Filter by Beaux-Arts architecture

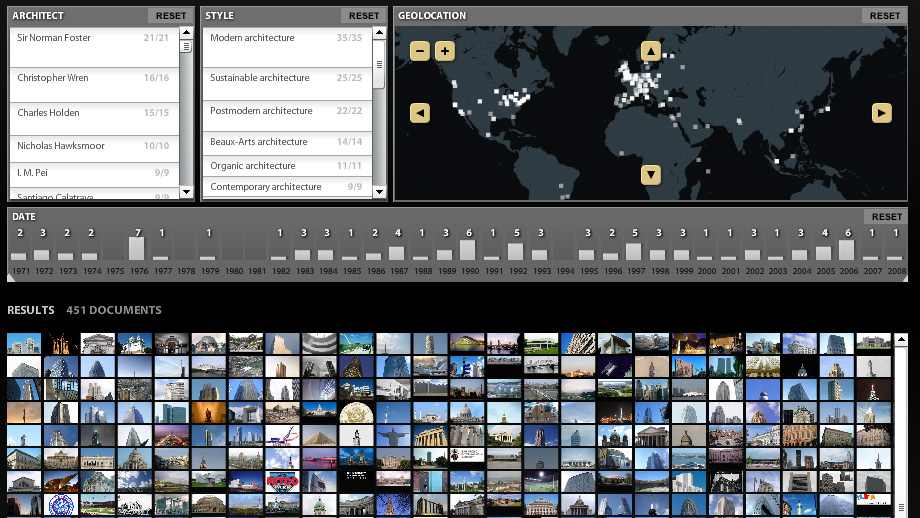258,142
